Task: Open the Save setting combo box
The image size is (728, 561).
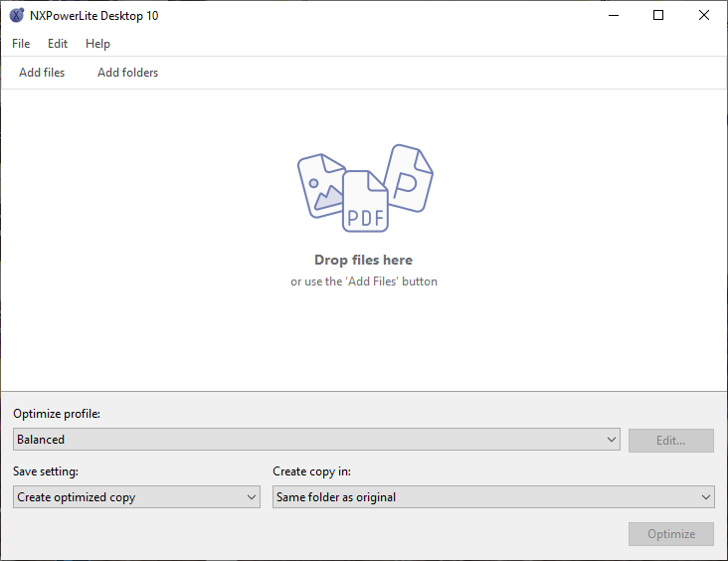Action: coord(136,497)
